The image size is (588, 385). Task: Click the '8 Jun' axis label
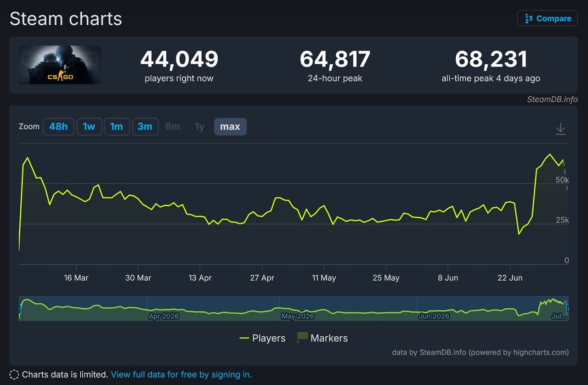448,278
